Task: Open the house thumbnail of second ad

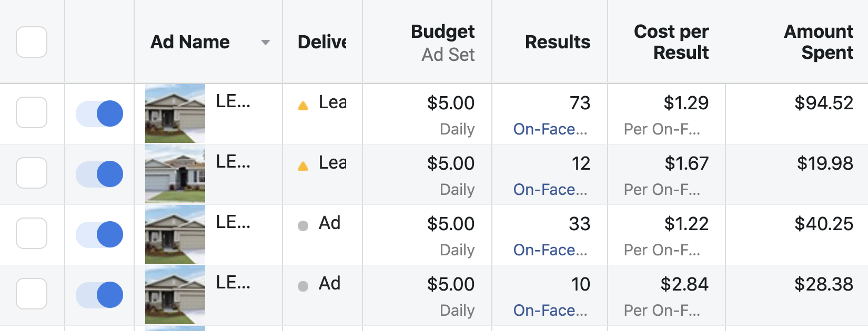Action: pos(175,174)
